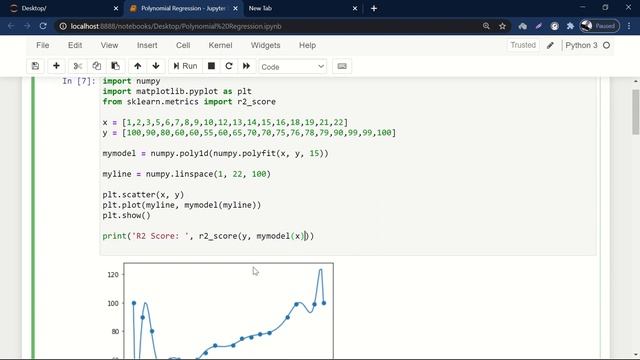Image resolution: width=640 pixels, height=360 pixels.
Task: Open the View menu
Action: (x=109, y=45)
